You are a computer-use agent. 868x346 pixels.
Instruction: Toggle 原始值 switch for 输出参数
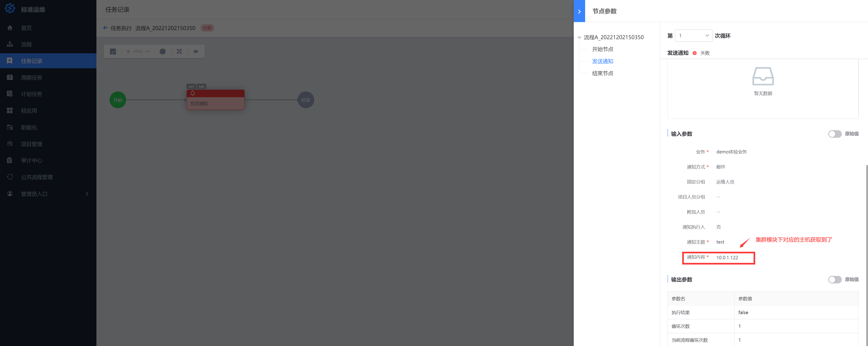tap(835, 280)
